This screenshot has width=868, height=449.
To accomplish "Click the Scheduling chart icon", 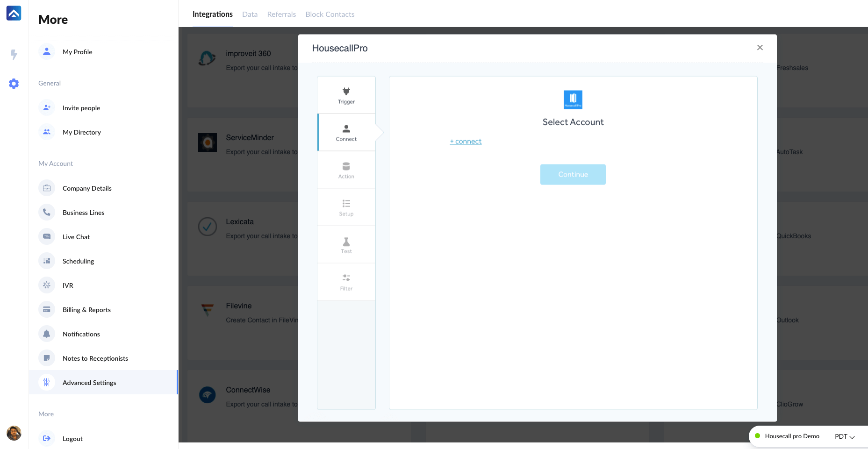I will [x=47, y=261].
